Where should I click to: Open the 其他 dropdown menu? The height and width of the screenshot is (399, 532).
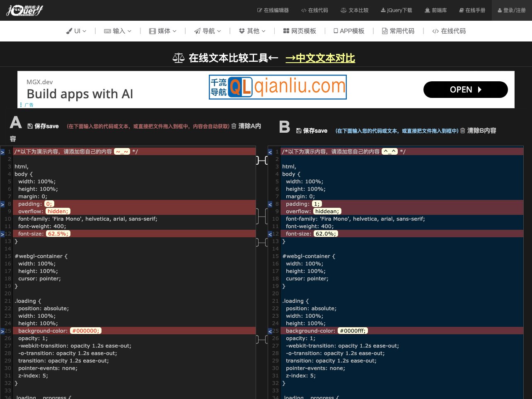[x=251, y=31]
